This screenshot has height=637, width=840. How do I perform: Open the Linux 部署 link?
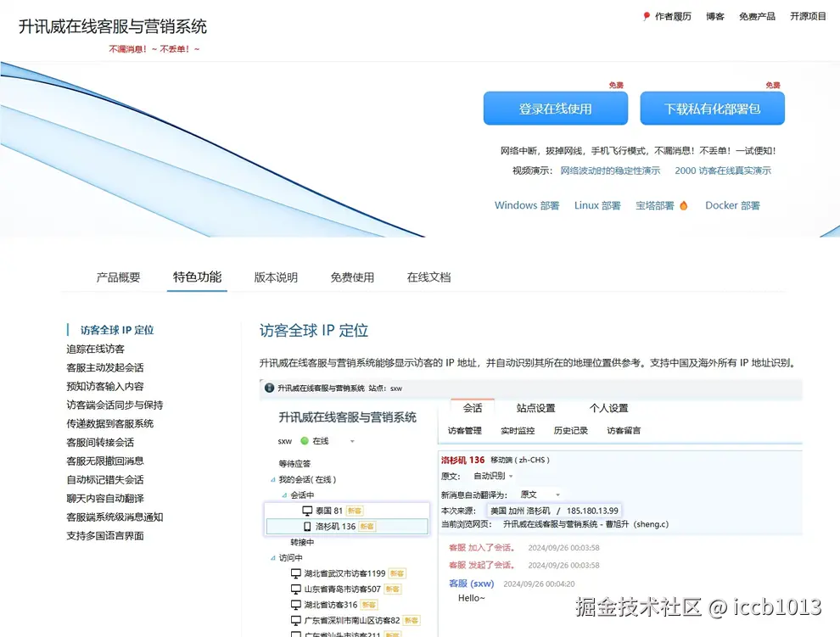tap(597, 206)
